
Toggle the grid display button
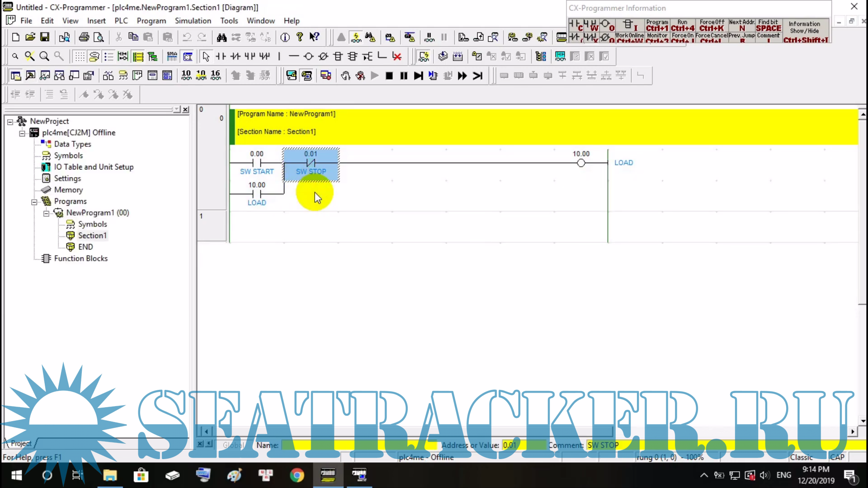tap(80, 56)
